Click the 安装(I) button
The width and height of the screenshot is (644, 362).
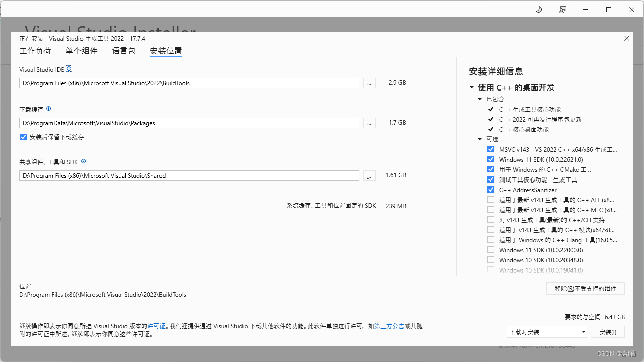[x=608, y=332]
